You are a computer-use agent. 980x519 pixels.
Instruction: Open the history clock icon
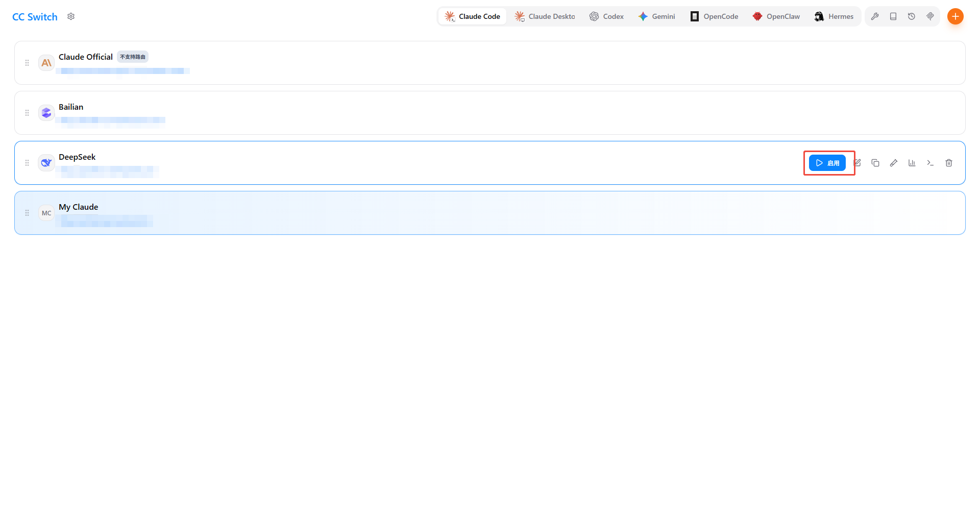pyautogui.click(x=912, y=16)
